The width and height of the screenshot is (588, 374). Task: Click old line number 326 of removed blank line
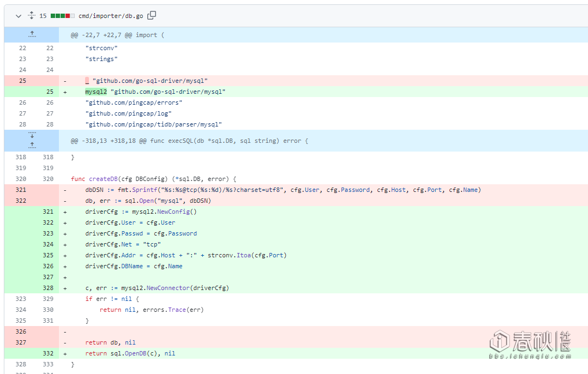point(21,331)
